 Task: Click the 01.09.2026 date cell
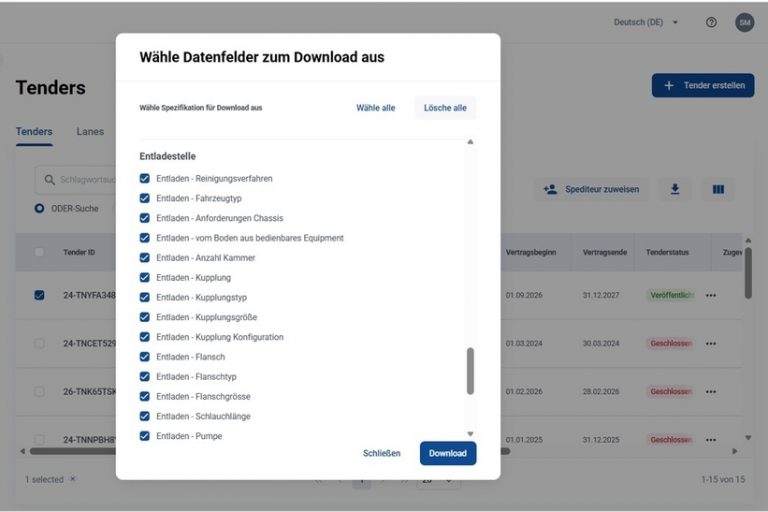pos(524,295)
